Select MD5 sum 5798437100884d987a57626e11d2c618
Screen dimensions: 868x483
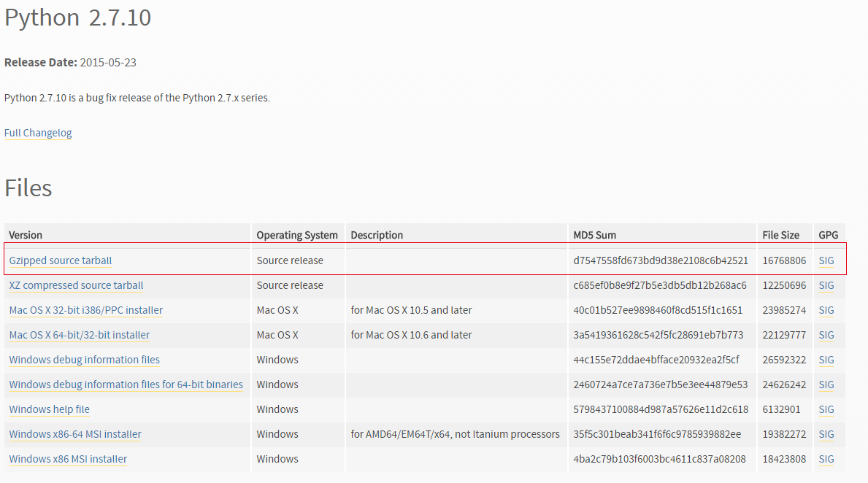pyautogui.click(x=661, y=409)
